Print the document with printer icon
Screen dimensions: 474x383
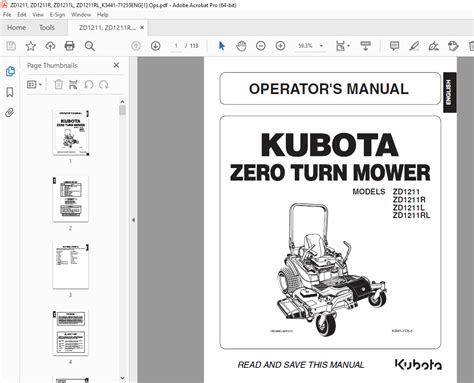(70, 46)
